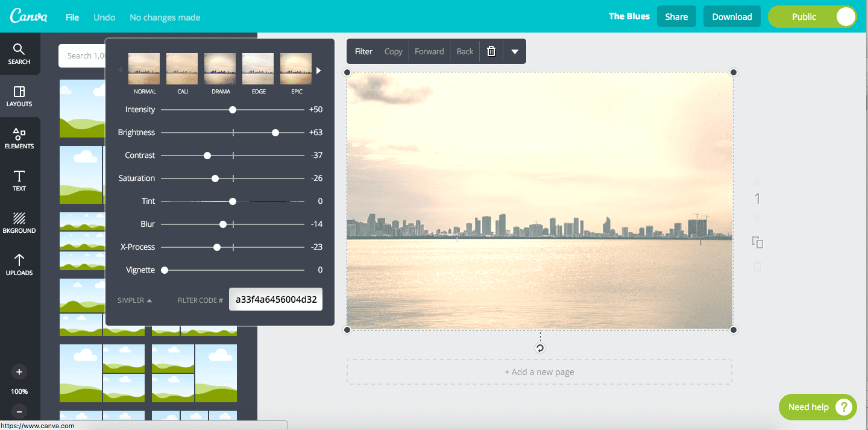
Task: Switch to the Filter tab in the toolbar
Action: coord(363,51)
